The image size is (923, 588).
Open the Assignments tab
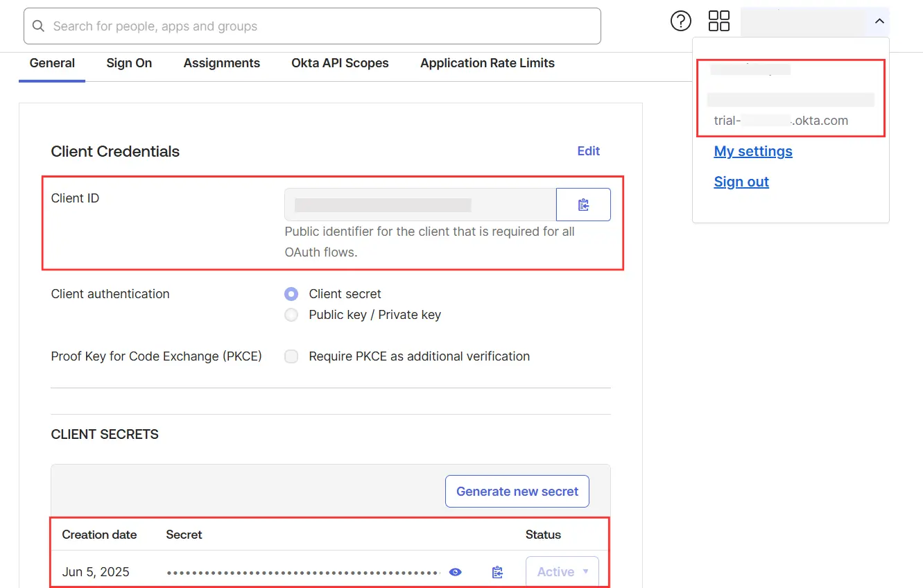[222, 63]
